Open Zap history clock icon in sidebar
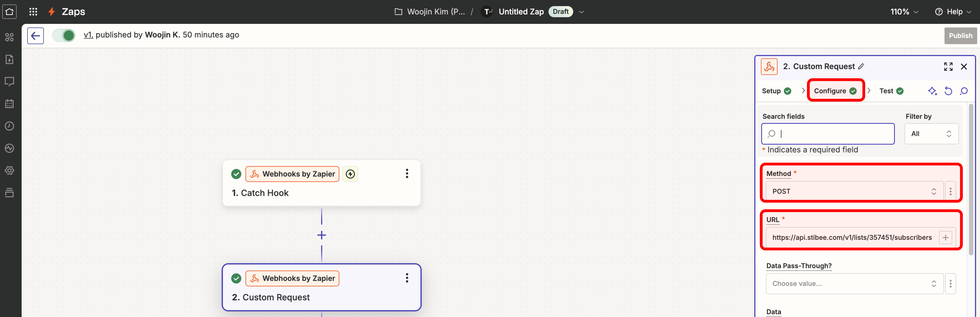The height and width of the screenshot is (317, 980). click(x=9, y=126)
